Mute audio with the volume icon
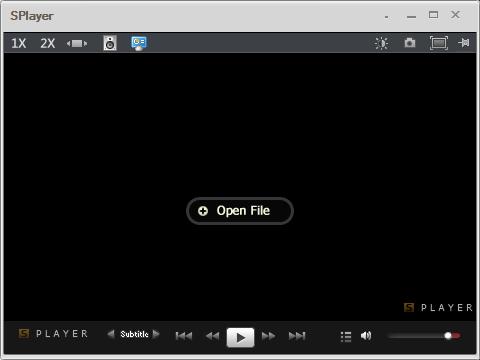 366,336
